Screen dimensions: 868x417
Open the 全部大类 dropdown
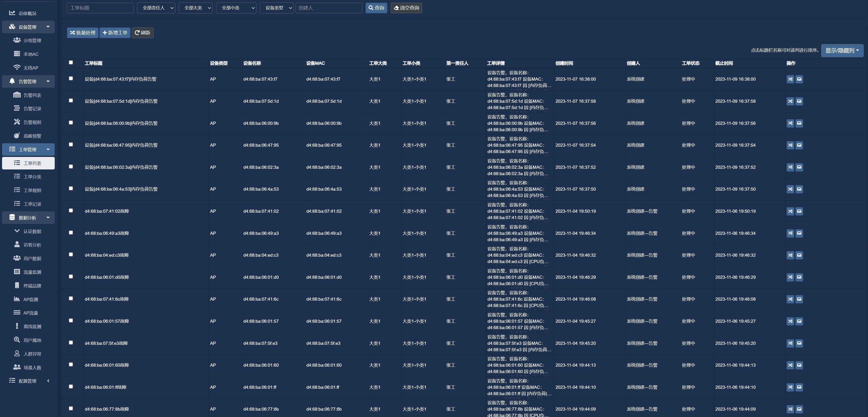195,8
